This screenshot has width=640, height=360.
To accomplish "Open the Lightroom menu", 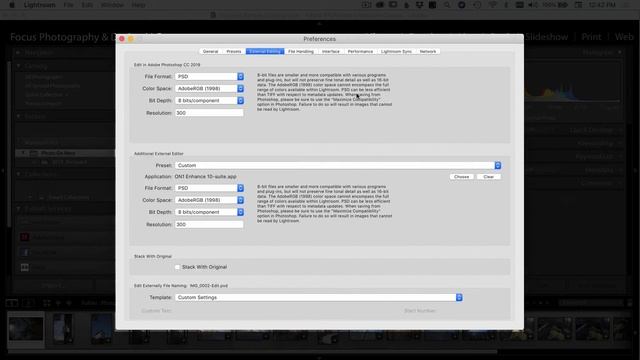I will tap(40, 5).
